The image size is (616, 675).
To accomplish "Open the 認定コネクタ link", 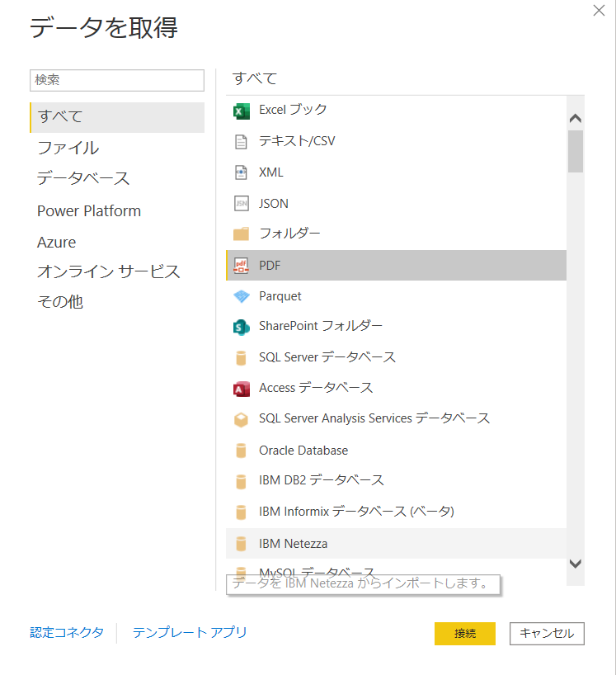I will tap(67, 632).
